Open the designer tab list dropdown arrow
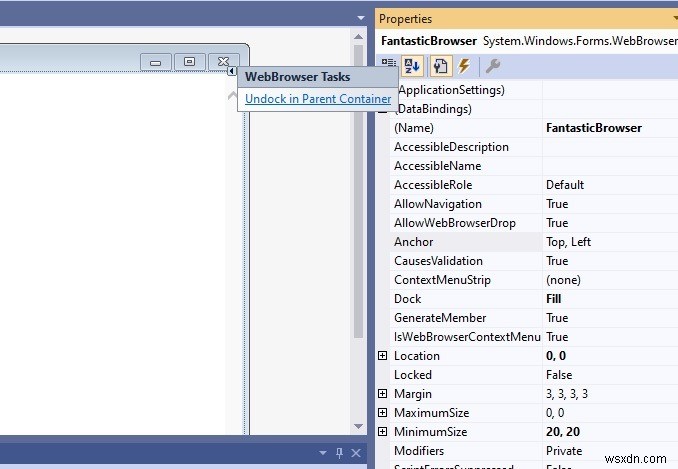Screen dimensions: 678x469 [361, 18]
